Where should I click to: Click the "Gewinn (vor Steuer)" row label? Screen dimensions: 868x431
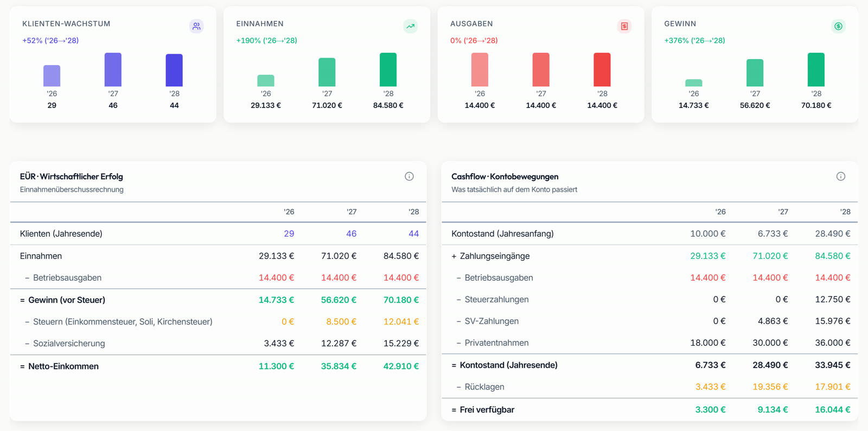coord(67,300)
